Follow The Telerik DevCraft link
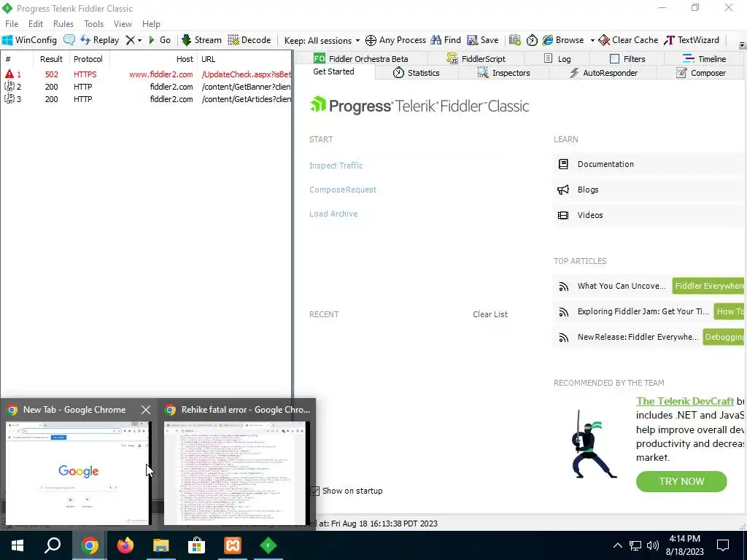 tap(684, 401)
